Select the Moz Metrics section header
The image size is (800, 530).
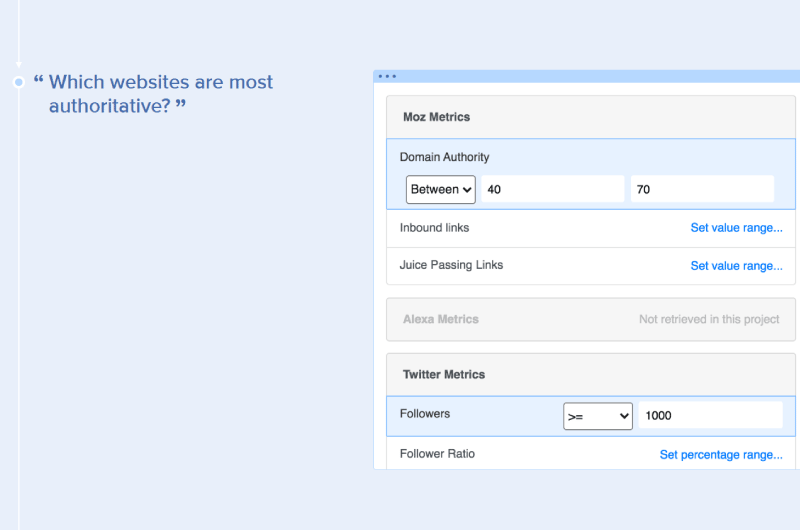[591, 117]
